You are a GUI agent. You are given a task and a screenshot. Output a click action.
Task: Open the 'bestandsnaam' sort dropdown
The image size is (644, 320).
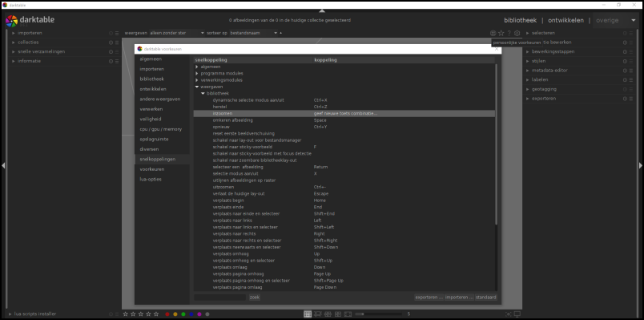pyautogui.click(x=253, y=33)
